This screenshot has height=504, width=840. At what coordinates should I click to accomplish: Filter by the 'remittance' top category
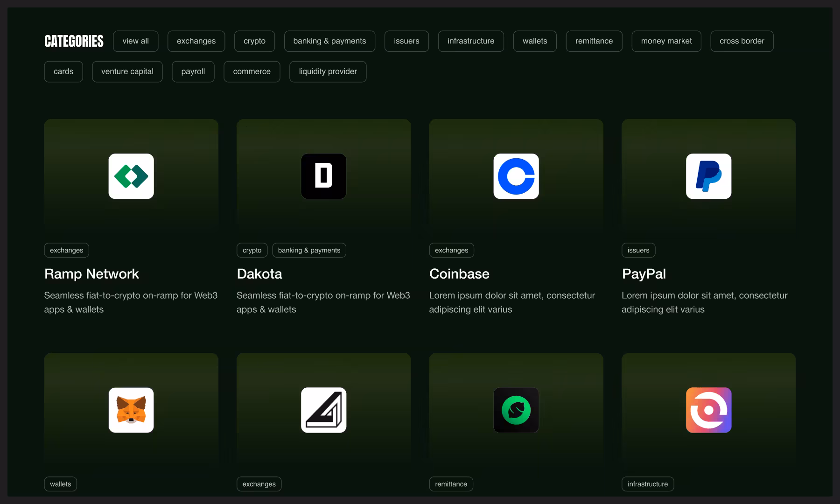point(594,41)
